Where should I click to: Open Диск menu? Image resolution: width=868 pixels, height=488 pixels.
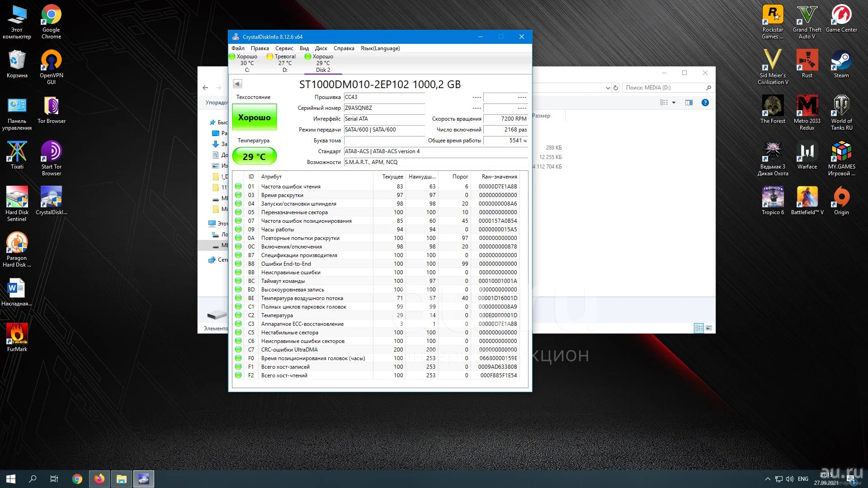(x=321, y=48)
